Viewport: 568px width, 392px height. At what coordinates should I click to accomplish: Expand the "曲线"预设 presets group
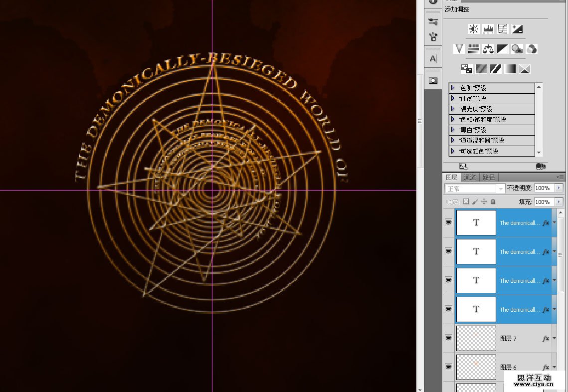[x=453, y=98]
